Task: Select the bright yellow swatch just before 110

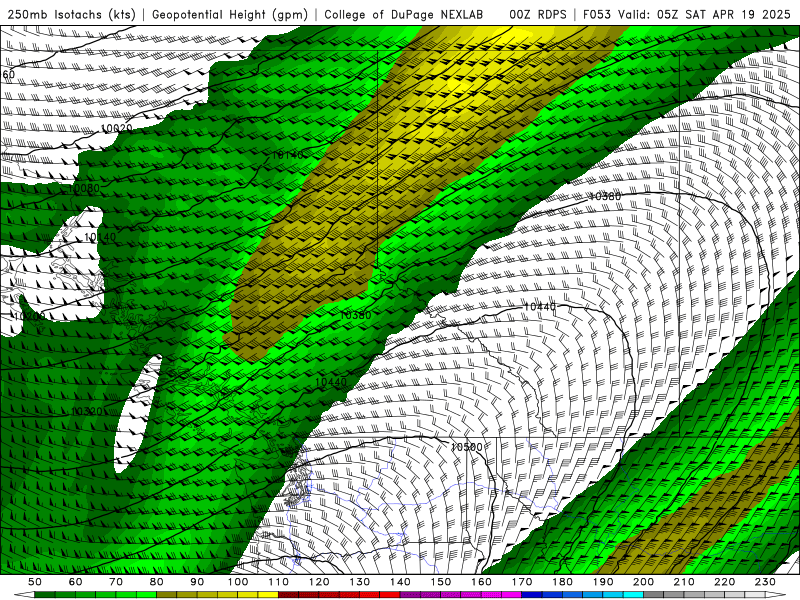Action: coord(268,595)
